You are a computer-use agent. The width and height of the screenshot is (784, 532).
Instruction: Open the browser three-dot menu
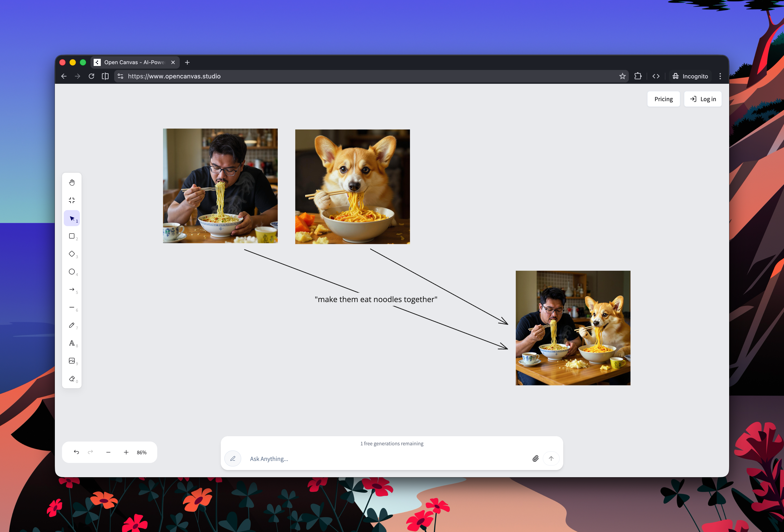click(x=720, y=76)
